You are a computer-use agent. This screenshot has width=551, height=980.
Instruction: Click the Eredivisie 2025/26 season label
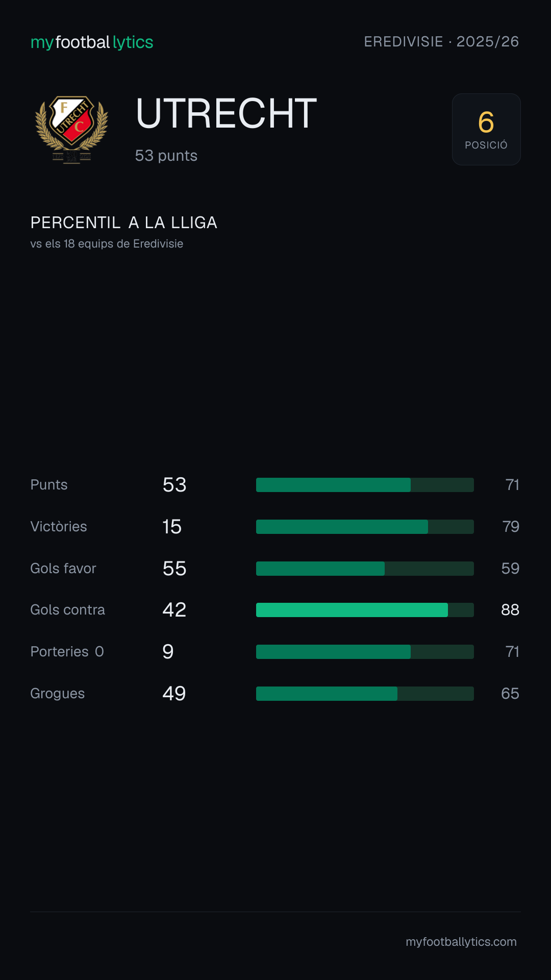coord(441,42)
